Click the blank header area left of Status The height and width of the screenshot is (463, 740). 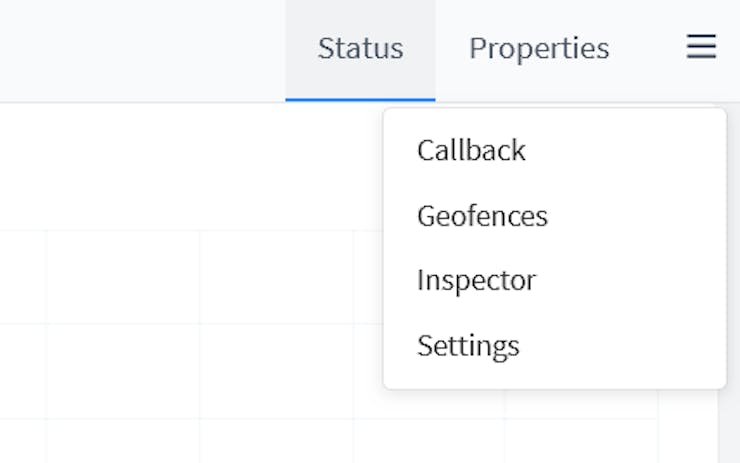(140, 48)
